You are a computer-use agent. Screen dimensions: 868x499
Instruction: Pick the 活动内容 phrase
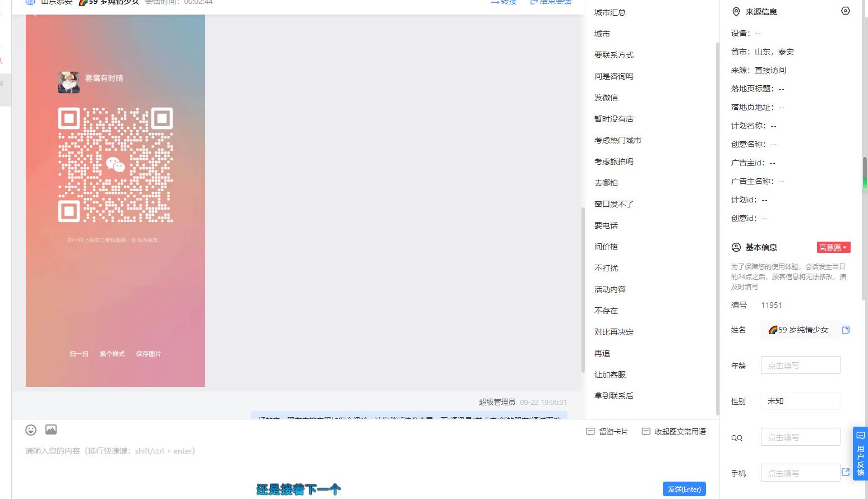click(x=610, y=289)
